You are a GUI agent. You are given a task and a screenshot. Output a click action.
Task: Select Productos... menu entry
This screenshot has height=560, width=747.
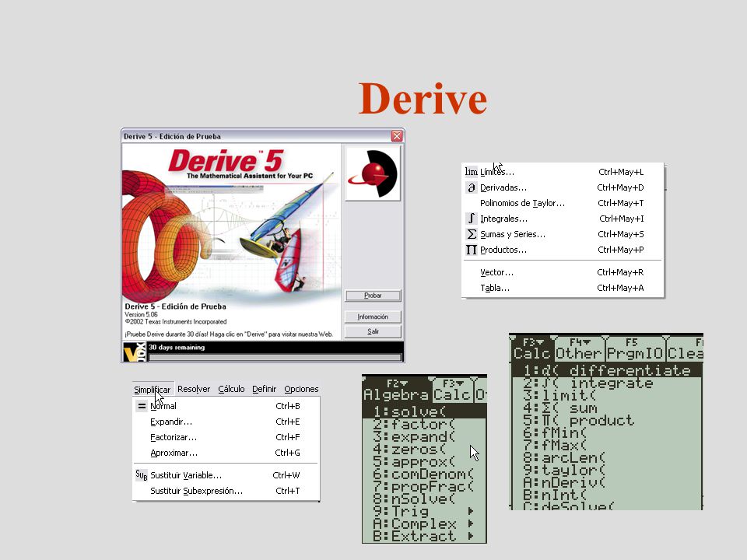[x=563, y=250]
